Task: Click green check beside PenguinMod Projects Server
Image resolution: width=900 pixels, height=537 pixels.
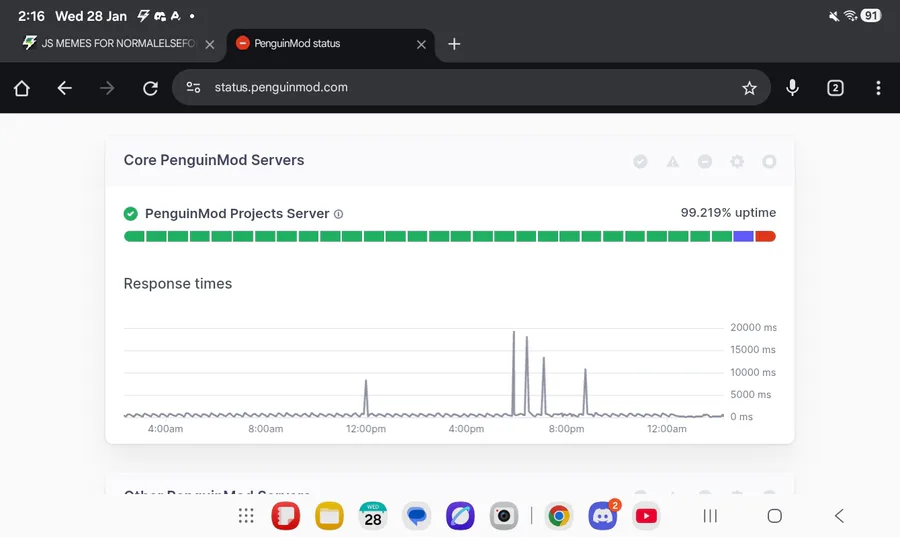Action: (x=131, y=214)
